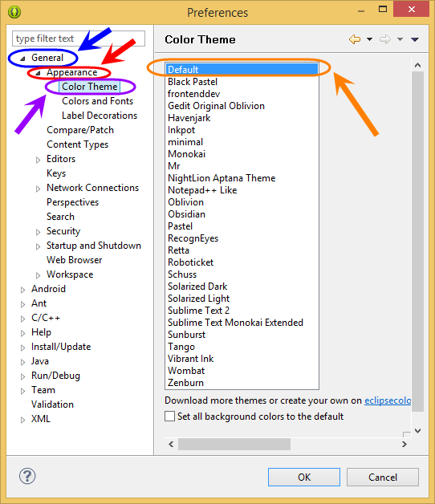Open Perspectives preferences page
The width and height of the screenshot is (435, 504).
click(73, 202)
